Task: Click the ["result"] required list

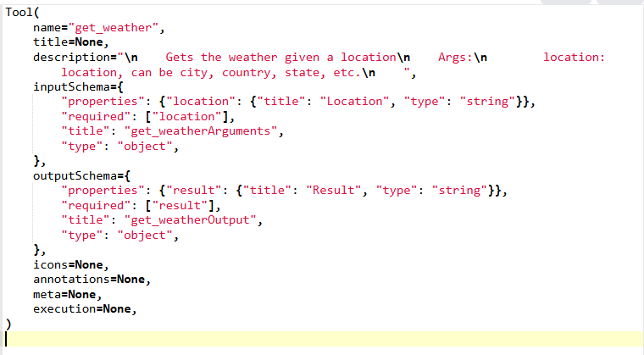Action: click(180, 205)
